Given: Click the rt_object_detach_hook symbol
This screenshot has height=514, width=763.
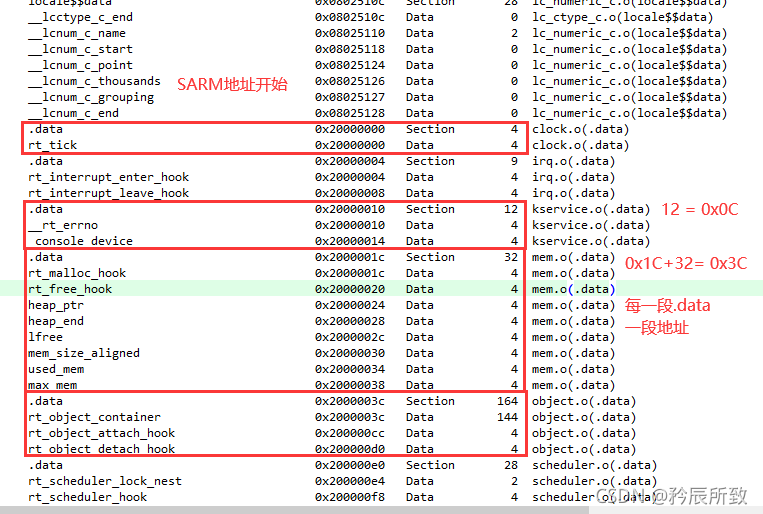Looking at the screenshot, I should [x=102, y=449].
